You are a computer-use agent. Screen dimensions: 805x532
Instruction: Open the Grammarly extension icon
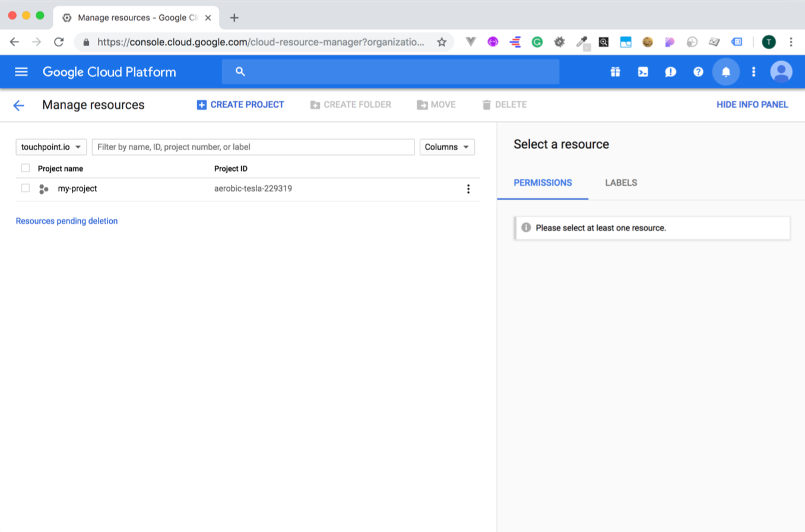click(x=537, y=42)
